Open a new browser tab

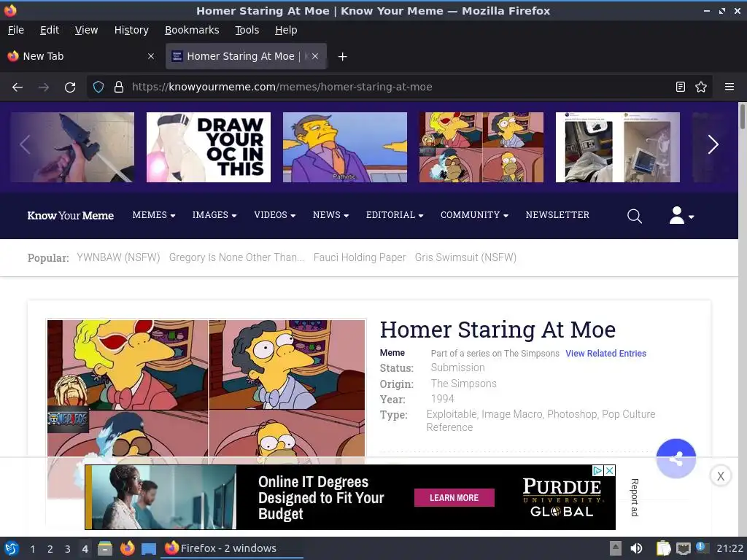343,57
